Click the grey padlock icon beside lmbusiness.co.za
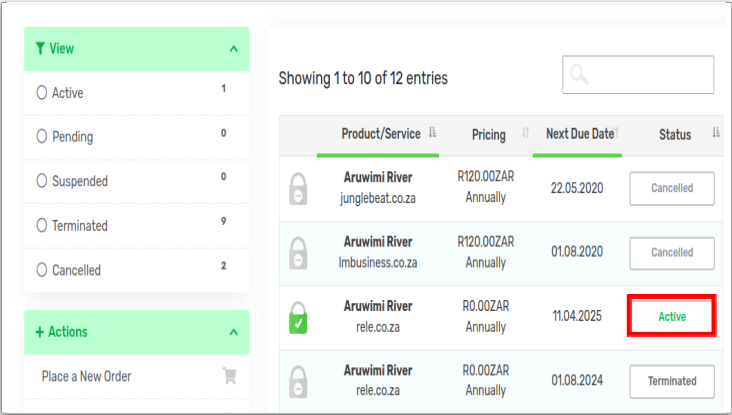Viewport: 732px width, 415px height. (x=298, y=253)
